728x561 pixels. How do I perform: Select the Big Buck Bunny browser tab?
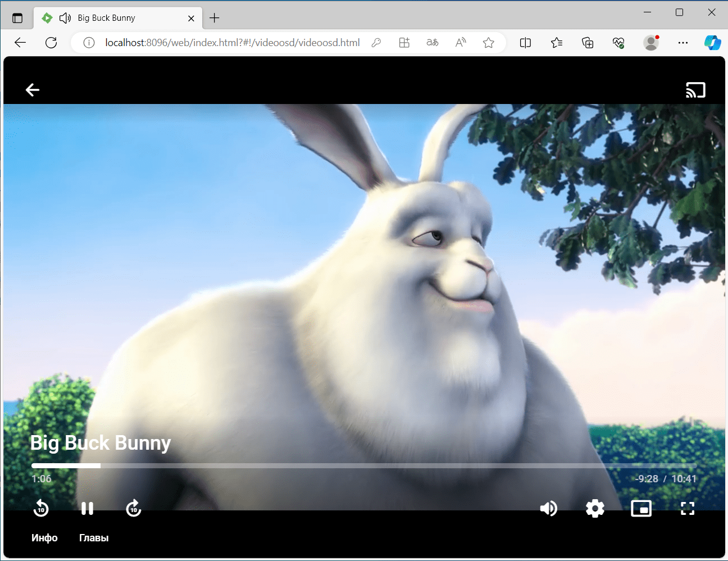pos(118,18)
